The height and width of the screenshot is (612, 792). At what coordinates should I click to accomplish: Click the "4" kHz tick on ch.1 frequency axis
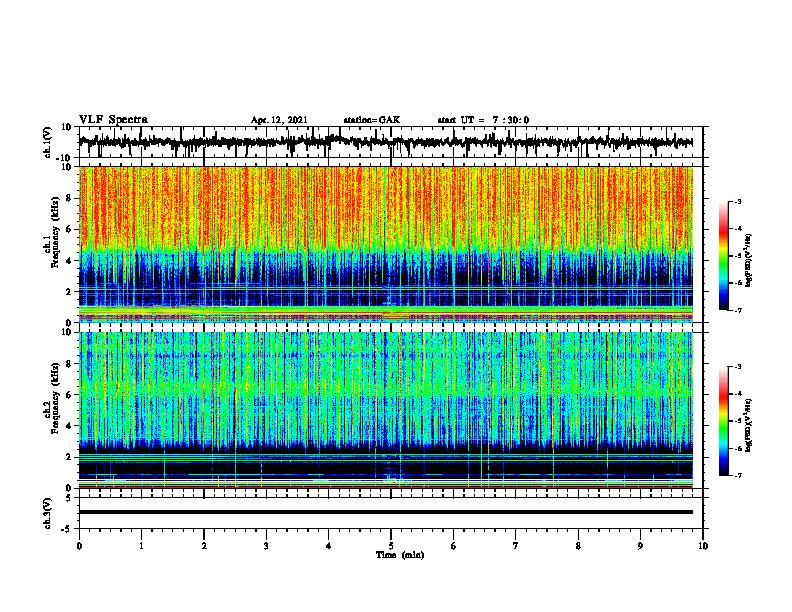pos(69,261)
